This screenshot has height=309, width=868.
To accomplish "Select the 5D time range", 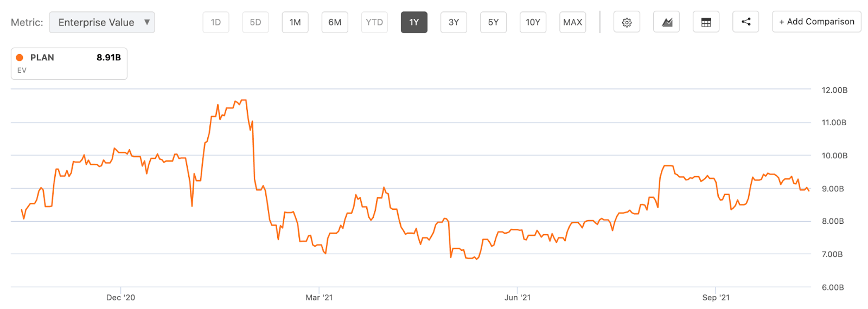I will 256,22.
